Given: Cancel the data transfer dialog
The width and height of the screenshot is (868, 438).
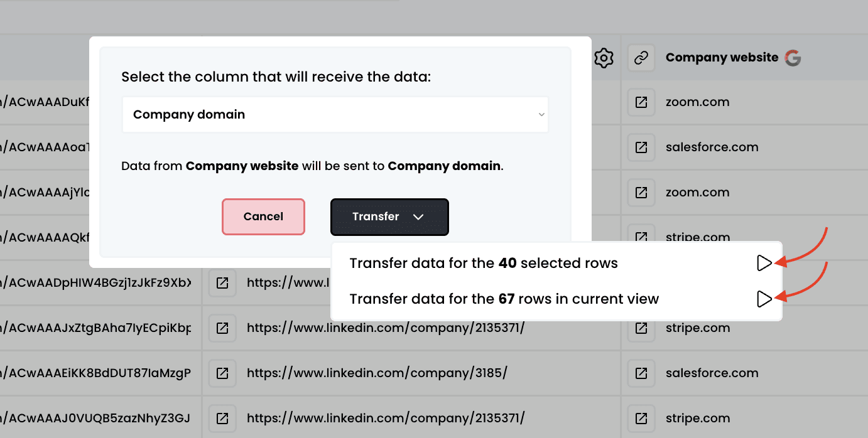Looking at the screenshot, I should click(x=263, y=217).
